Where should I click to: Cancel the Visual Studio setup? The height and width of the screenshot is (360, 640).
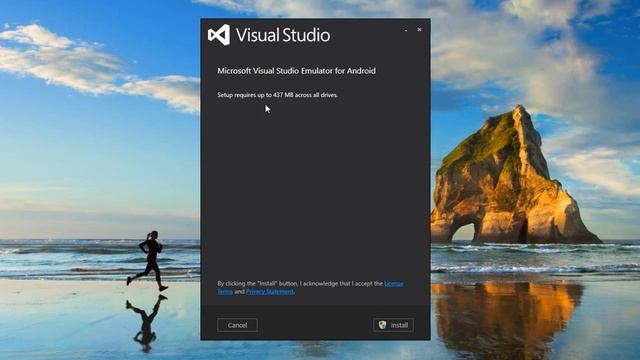[237, 325]
